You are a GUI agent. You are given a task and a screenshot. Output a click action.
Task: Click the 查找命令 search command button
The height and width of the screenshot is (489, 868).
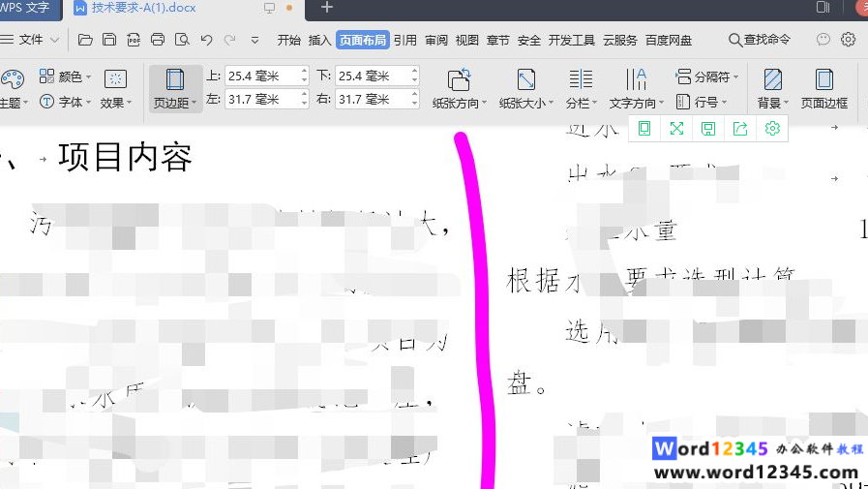pos(760,40)
